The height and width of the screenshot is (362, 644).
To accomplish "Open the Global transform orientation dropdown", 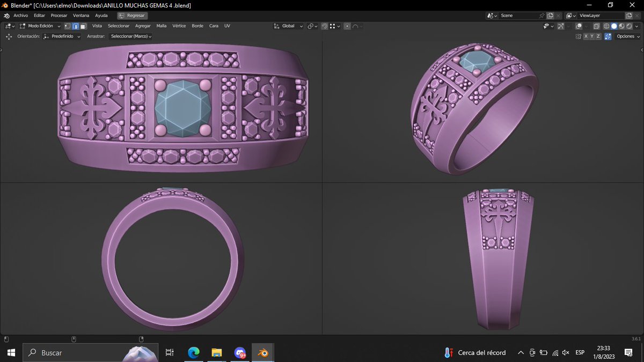I will 288,26.
